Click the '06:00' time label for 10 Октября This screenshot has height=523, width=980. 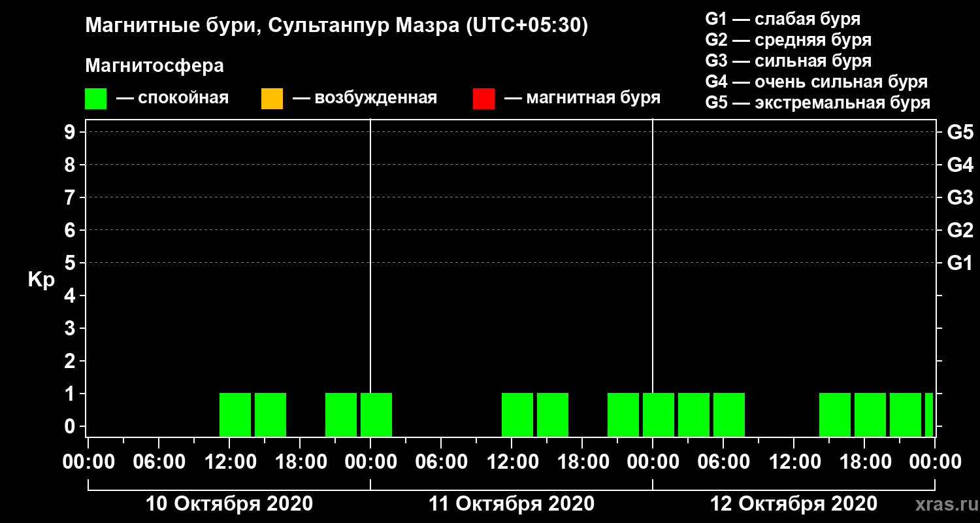pyautogui.click(x=159, y=462)
